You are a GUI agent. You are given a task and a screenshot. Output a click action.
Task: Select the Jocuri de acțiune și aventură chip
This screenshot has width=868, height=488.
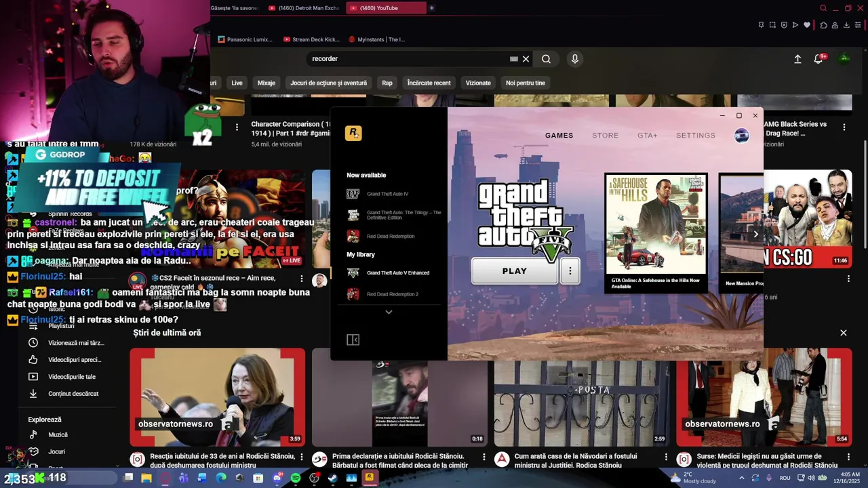coord(329,83)
